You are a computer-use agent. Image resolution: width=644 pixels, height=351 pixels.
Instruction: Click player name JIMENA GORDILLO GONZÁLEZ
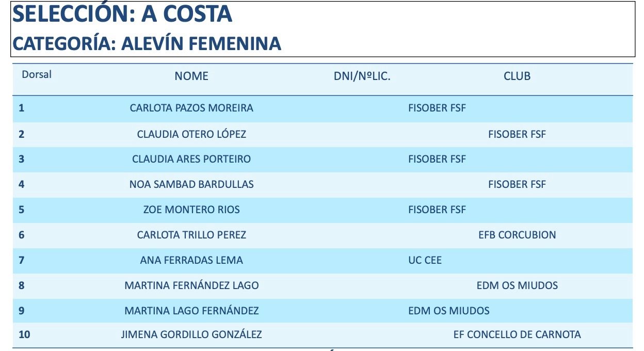pos(191,334)
